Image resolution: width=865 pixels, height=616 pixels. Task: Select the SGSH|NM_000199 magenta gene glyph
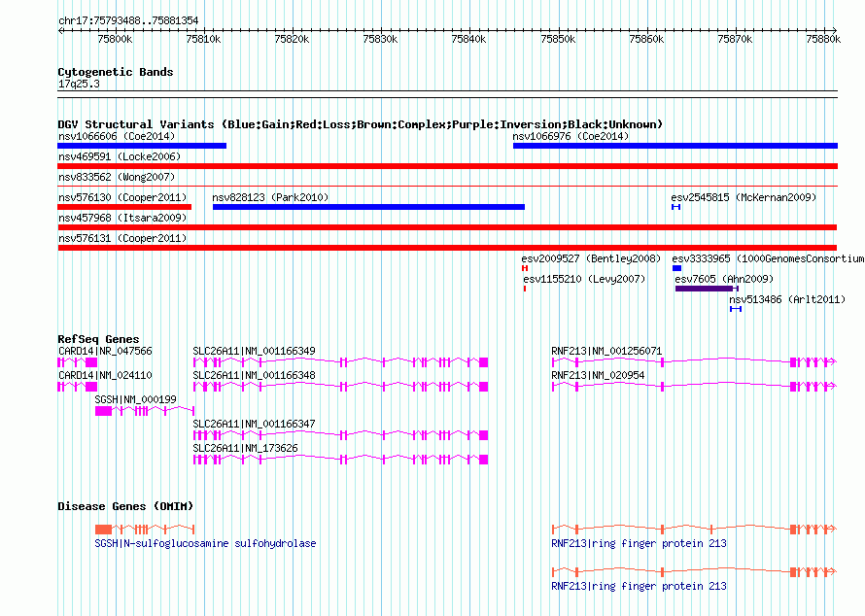[x=145, y=411]
